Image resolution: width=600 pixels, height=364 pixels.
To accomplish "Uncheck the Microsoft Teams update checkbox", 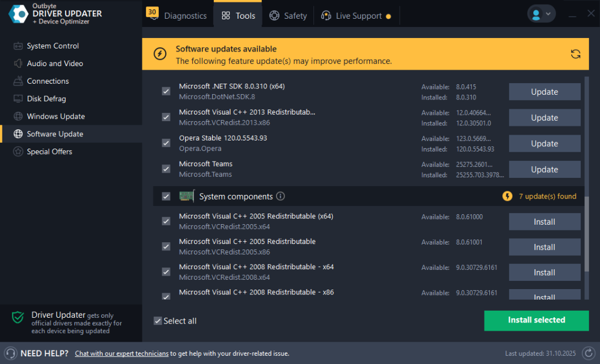I will [x=166, y=169].
